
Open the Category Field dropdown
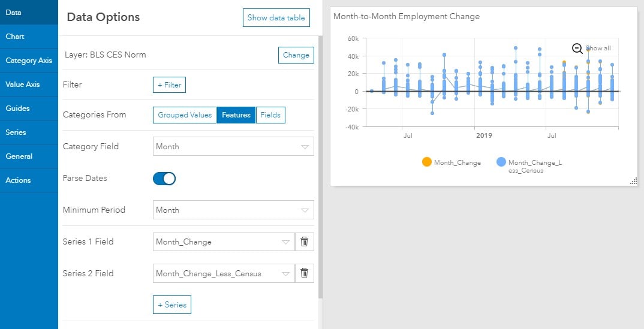[x=233, y=146]
